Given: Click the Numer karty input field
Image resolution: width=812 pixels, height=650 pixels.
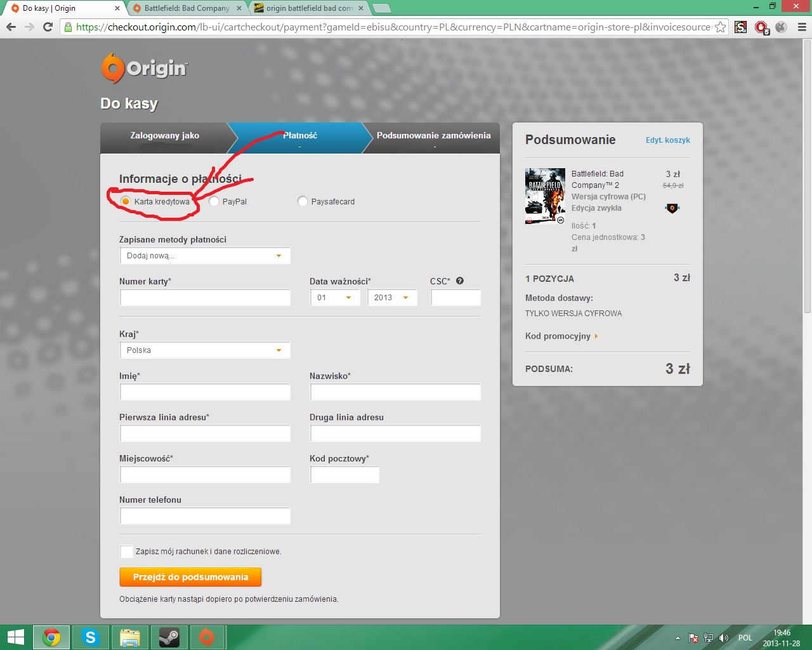Looking at the screenshot, I should [x=205, y=298].
